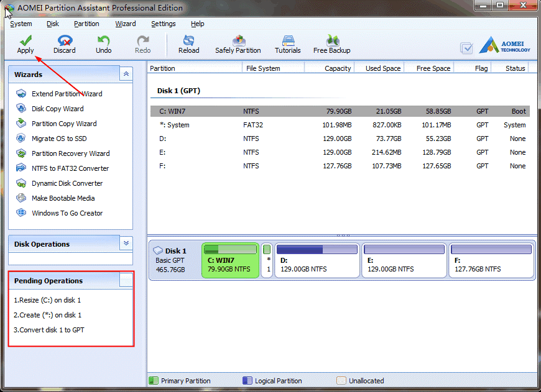Click the Extend Partition Wizard icon
Viewport: 541px width, 392px height.
tap(21, 93)
